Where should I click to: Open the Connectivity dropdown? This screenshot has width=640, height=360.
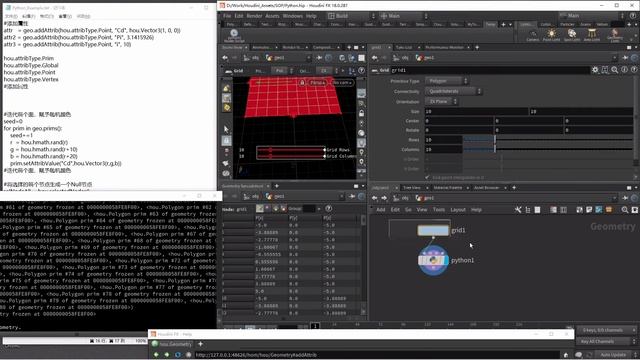click(x=453, y=91)
